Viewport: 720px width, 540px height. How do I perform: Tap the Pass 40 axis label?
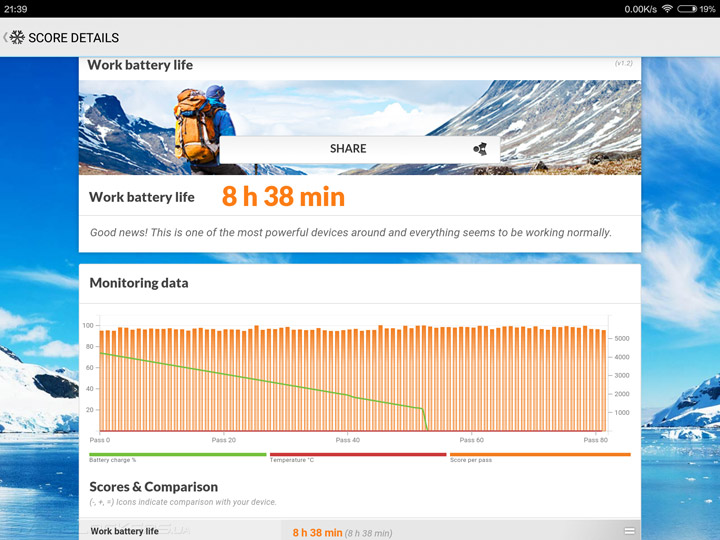(x=348, y=440)
